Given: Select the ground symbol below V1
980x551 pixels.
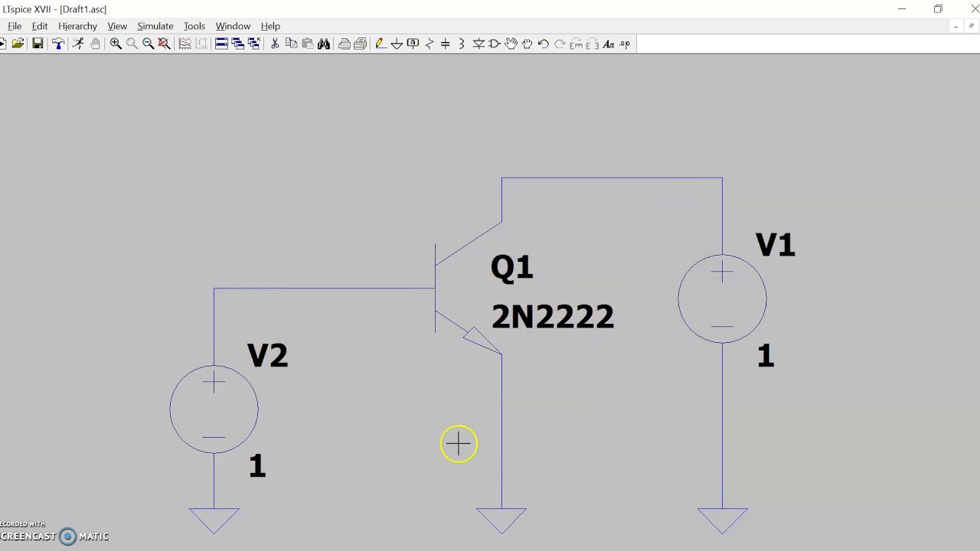Looking at the screenshot, I should pos(722,520).
